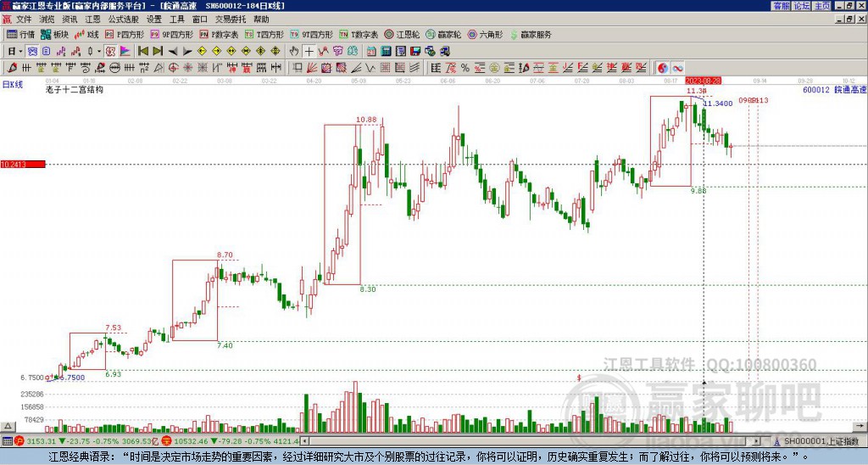
Task: Open the 9P四方形 tool
Action: [171, 34]
